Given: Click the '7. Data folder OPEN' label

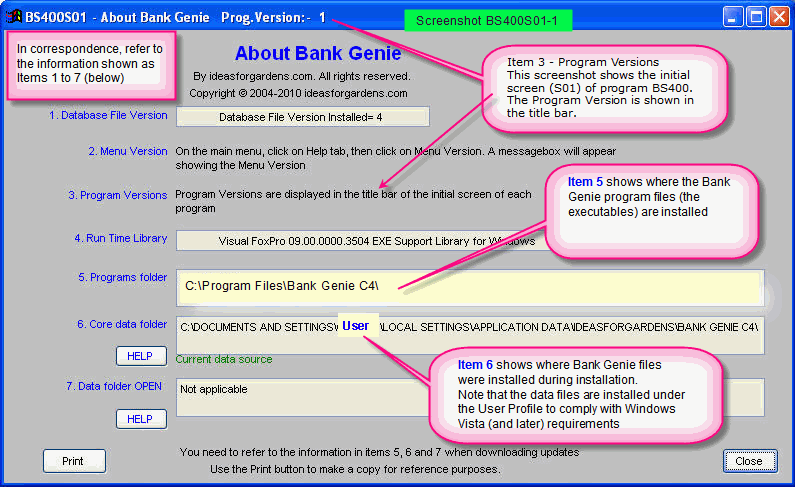Looking at the screenshot, I should tap(114, 386).
